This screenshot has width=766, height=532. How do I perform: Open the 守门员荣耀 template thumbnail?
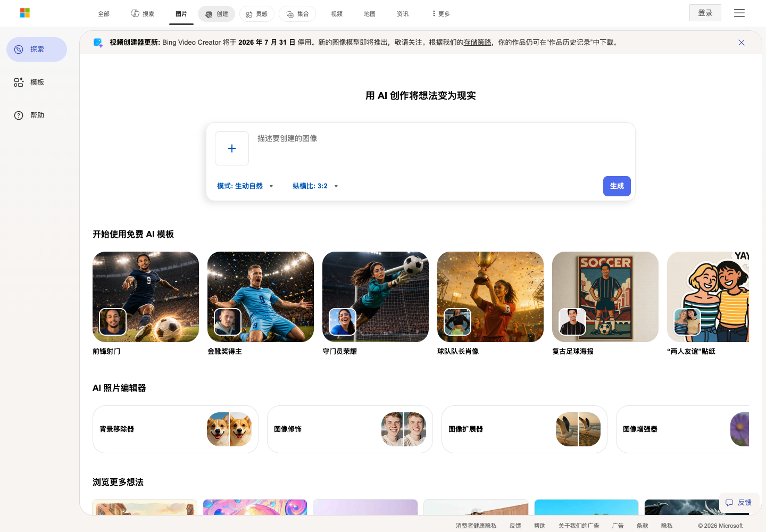(376, 297)
